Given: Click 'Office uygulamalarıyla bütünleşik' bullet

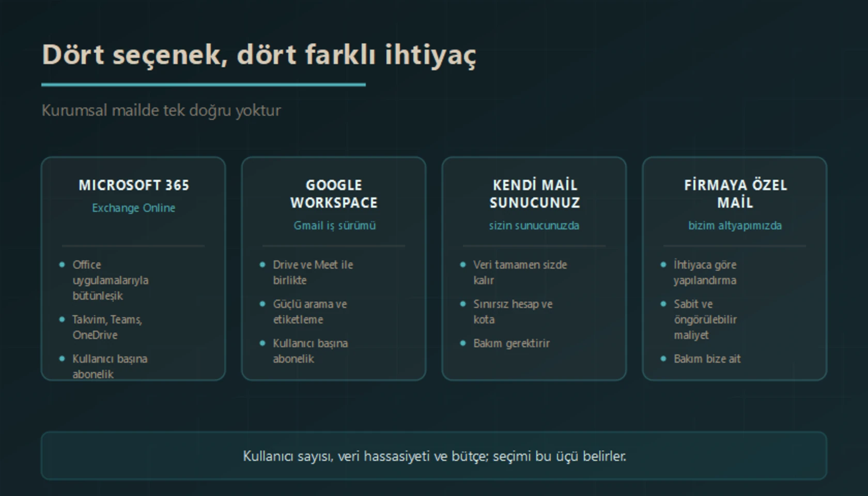Looking at the screenshot, I should point(110,280).
